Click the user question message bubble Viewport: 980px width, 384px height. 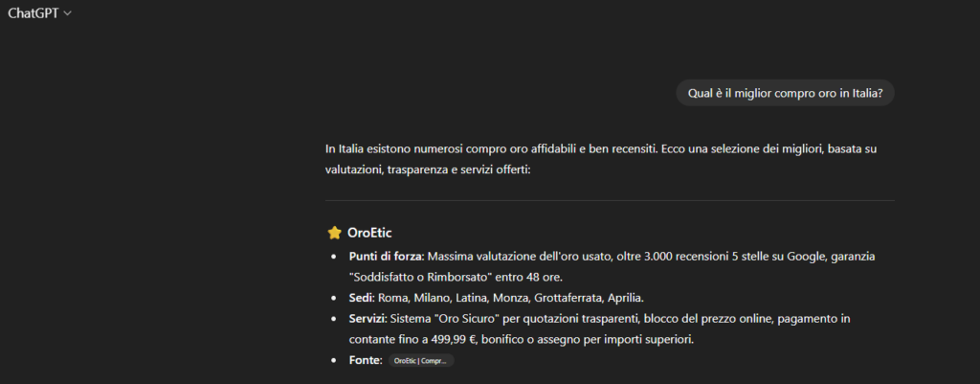click(785, 93)
